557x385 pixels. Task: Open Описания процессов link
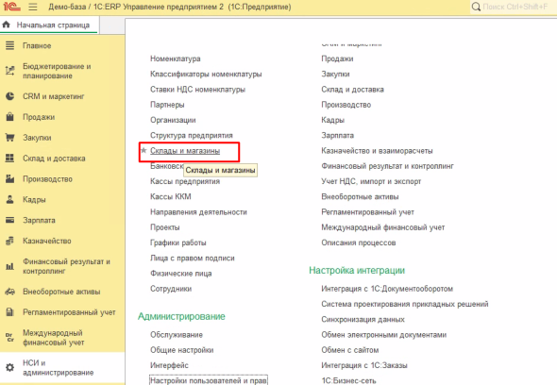pos(358,243)
